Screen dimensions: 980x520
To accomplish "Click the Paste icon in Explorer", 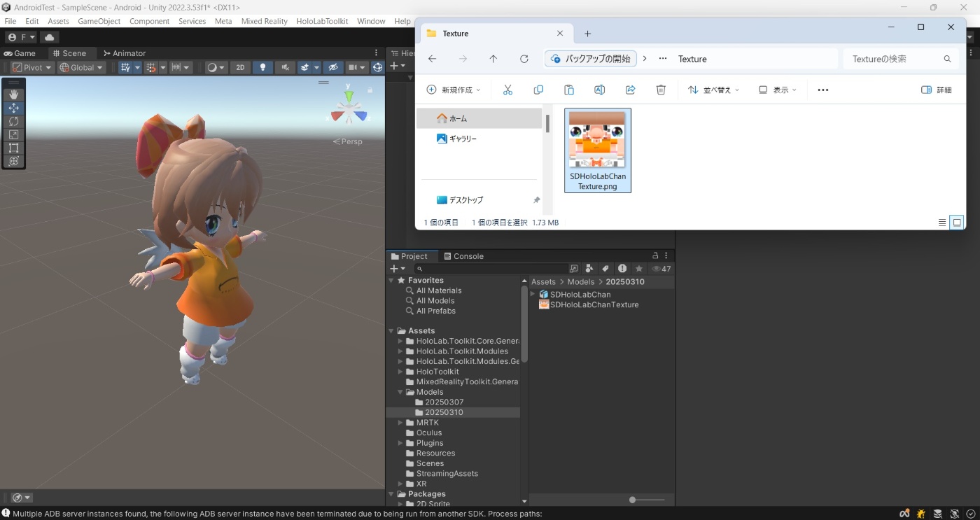I will point(569,90).
